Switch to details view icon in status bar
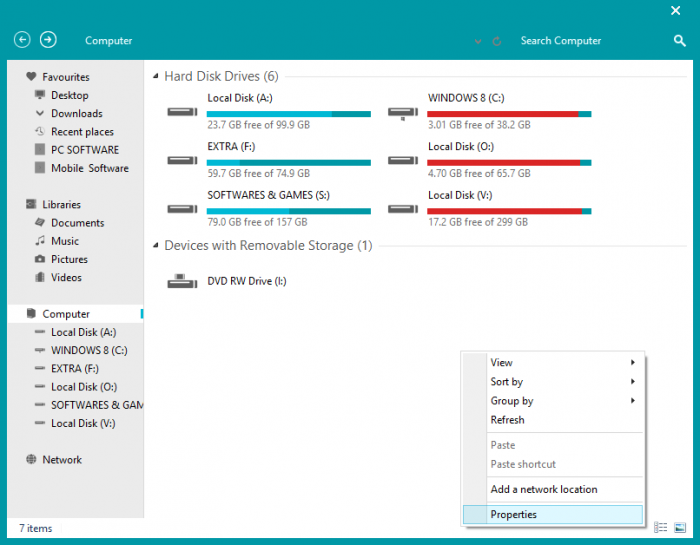This screenshot has height=545, width=700. pos(660,527)
